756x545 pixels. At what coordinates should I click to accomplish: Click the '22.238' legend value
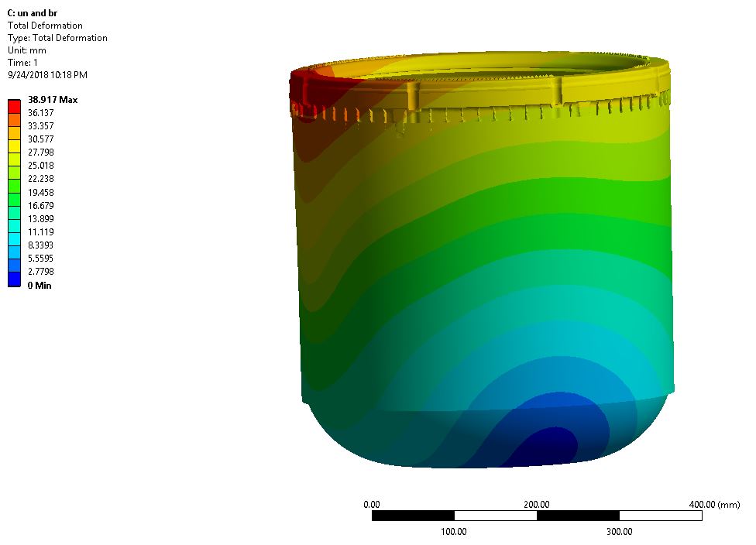[41, 178]
